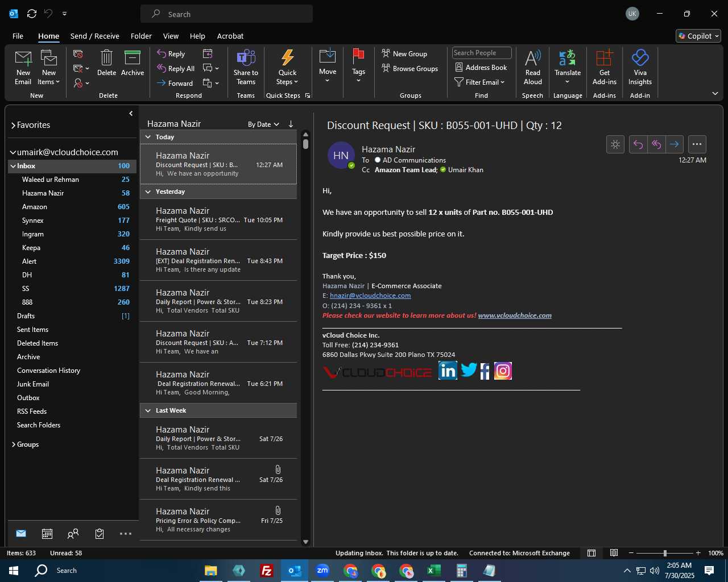This screenshot has width=728, height=582.
Task: Open Viva Insights
Action: (640, 68)
